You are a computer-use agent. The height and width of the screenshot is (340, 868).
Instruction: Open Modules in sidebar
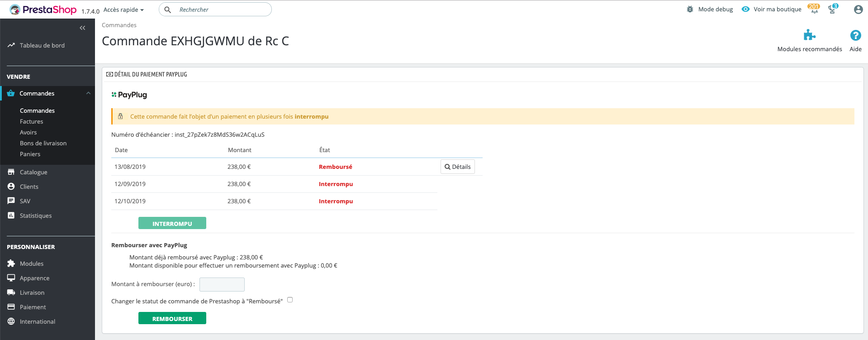tap(32, 263)
